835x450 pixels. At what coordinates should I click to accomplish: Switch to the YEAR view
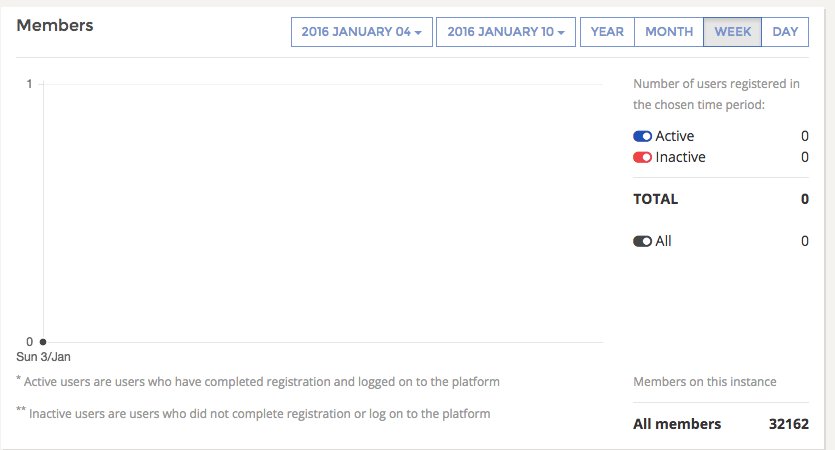coord(607,32)
